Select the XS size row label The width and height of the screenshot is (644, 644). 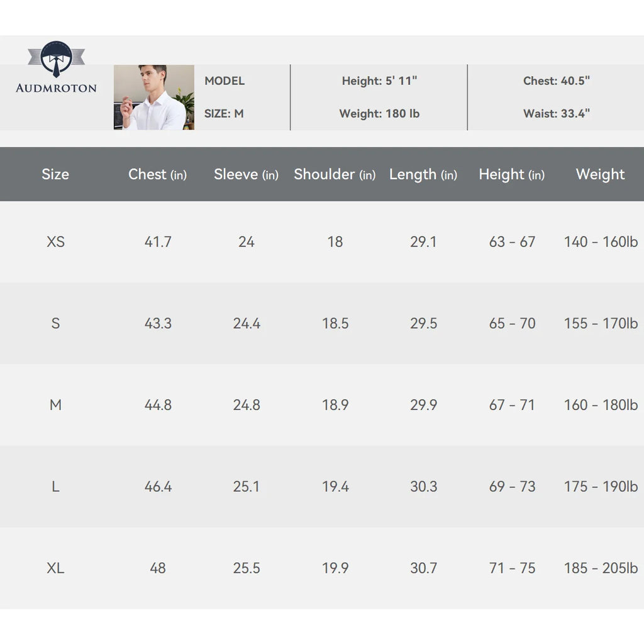tap(55, 241)
